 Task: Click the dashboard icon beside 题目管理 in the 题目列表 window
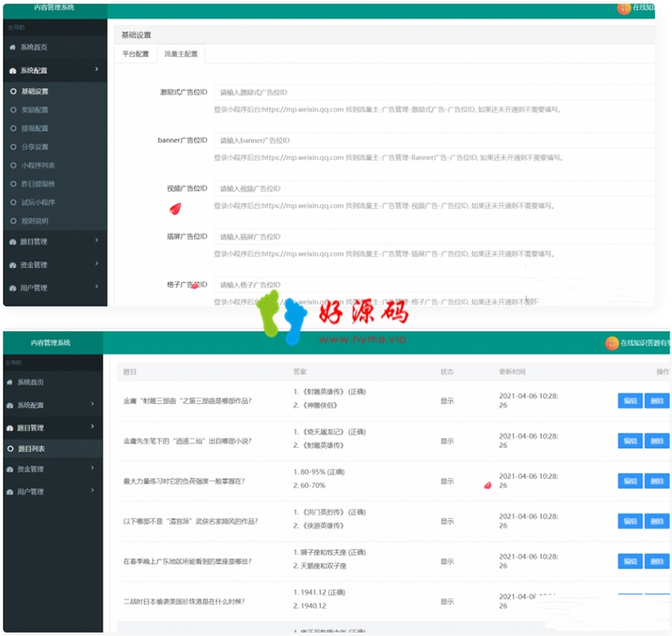10,428
